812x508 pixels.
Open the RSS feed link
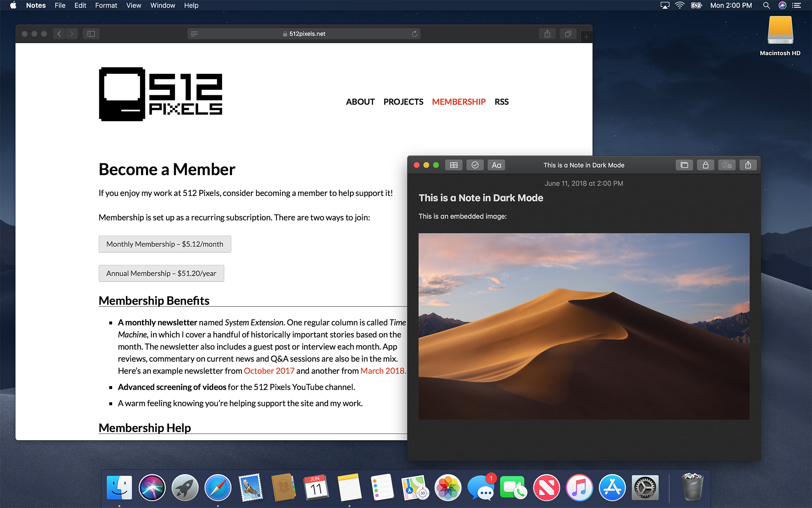point(501,102)
